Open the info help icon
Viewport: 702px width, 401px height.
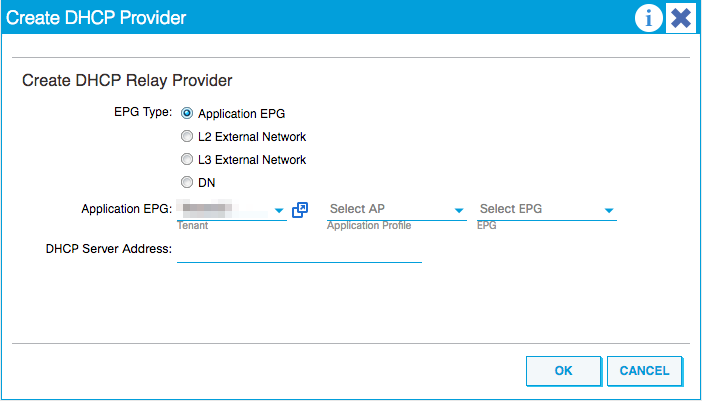tap(648, 18)
